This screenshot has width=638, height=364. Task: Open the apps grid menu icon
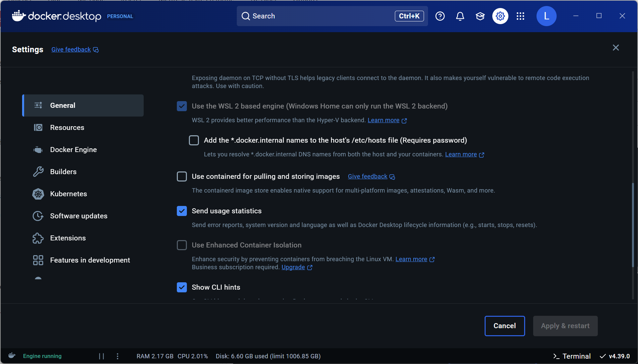pos(520,16)
